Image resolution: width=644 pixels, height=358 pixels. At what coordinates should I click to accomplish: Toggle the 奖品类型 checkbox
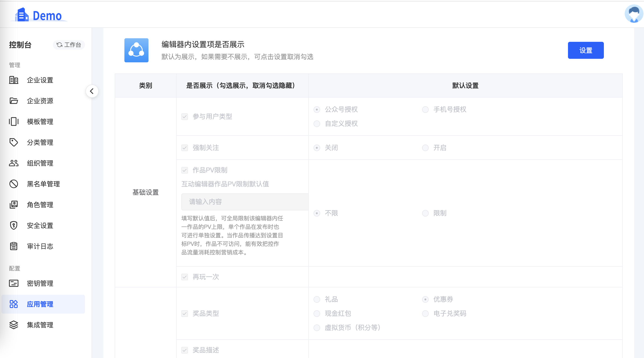[185, 314]
